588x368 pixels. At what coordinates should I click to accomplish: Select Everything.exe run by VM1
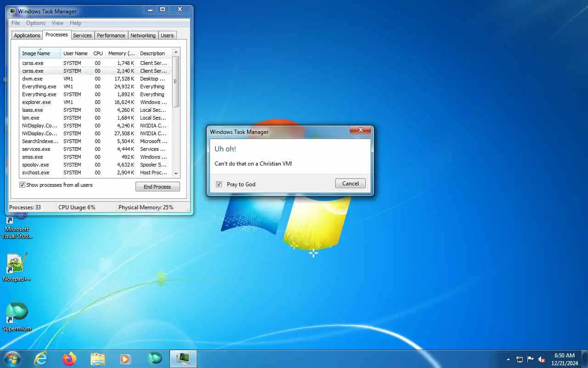coord(96,86)
